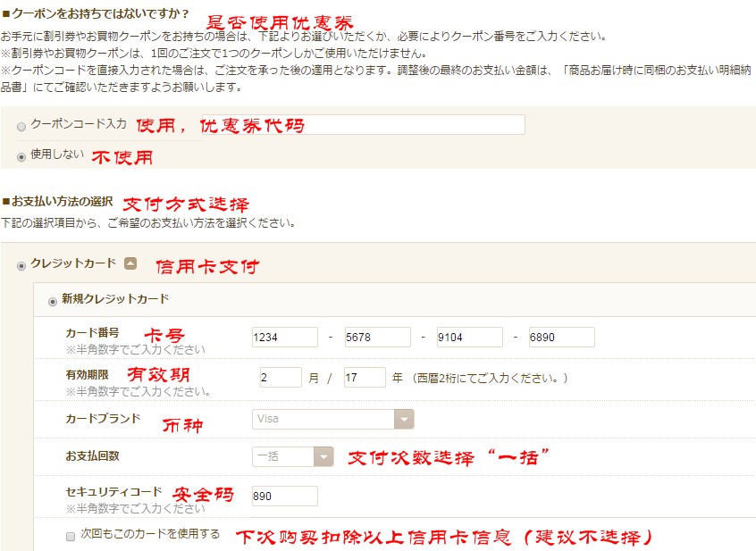This screenshot has width=756, height=551.
Task: Click the セキュリティコード field containing 890
Action: pos(284,497)
